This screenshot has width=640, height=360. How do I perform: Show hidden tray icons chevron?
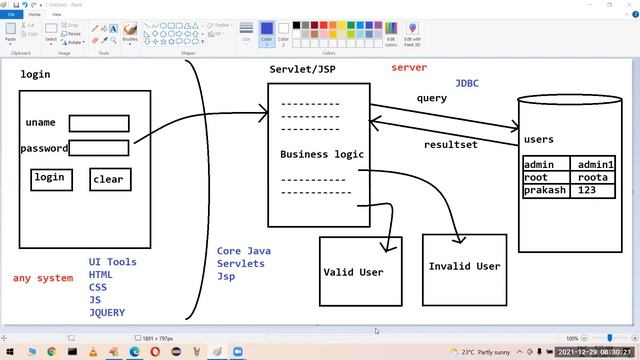519,352
